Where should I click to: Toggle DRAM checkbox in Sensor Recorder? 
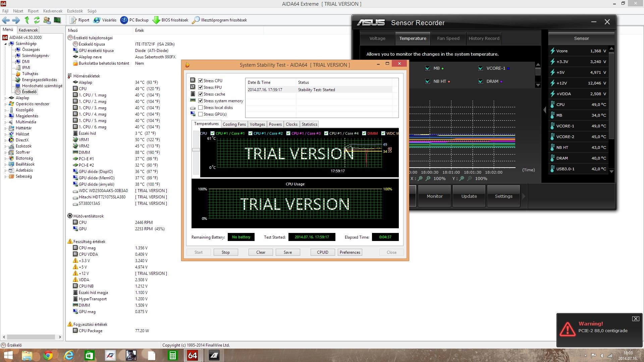[x=481, y=81]
